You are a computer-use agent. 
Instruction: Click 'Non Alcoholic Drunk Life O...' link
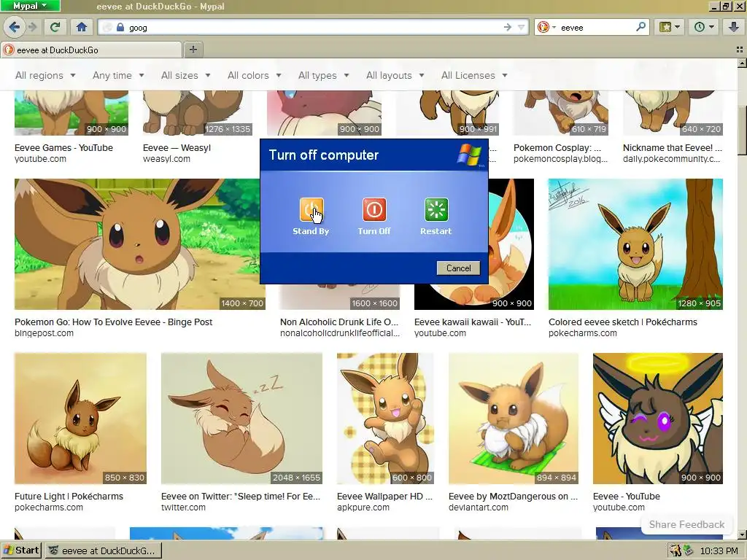[x=338, y=322]
